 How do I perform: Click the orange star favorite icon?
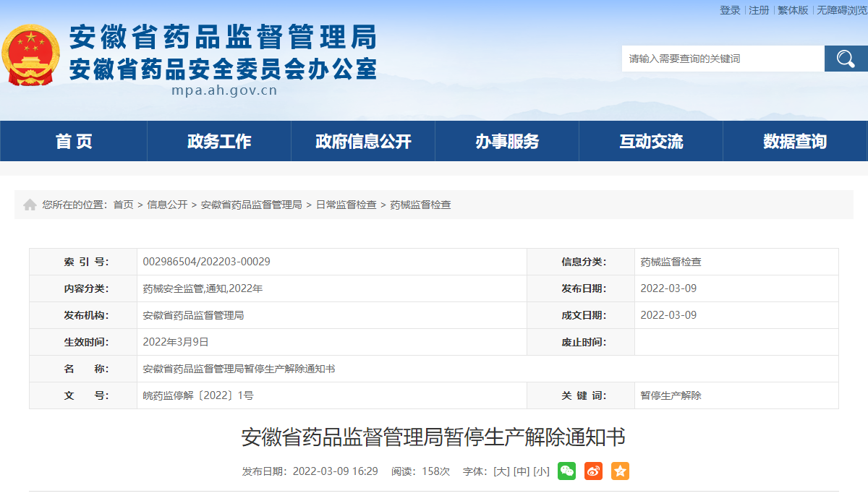pos(620,471)
